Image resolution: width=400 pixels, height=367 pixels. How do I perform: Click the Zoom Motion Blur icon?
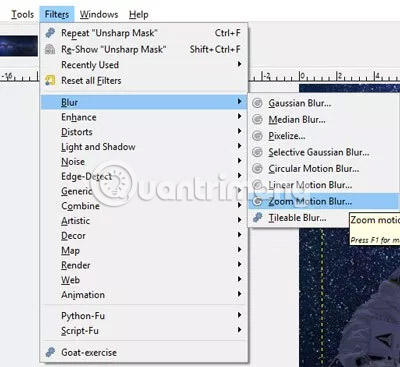click(x=257, y=201)
